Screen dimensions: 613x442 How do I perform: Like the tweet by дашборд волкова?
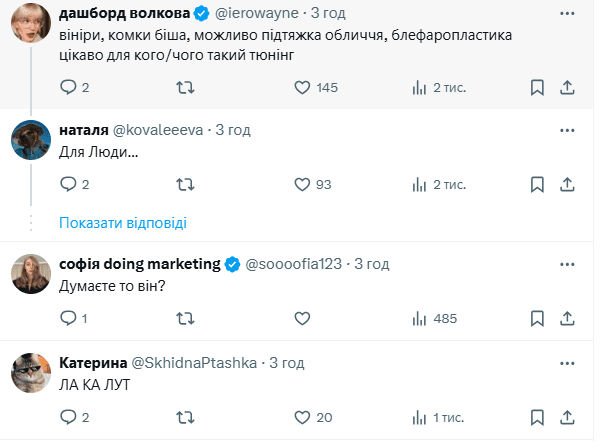pos(306,87)
